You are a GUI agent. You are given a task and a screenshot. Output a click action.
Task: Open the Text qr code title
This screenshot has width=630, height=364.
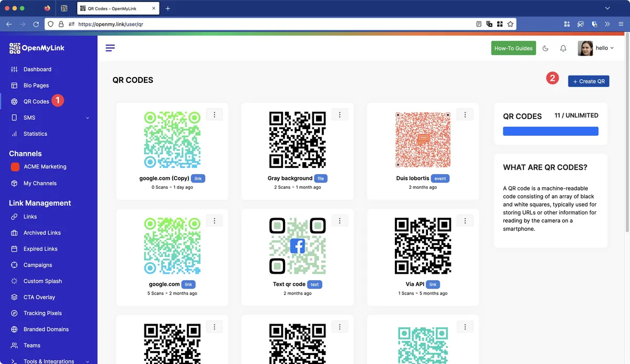pyautogui.click(x=289, y=284)
